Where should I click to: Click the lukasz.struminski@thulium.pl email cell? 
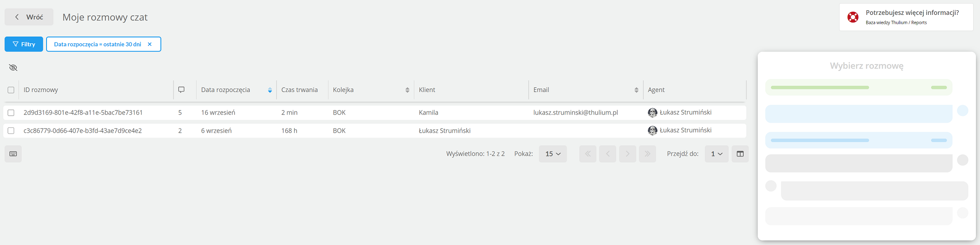coord(575,112)
